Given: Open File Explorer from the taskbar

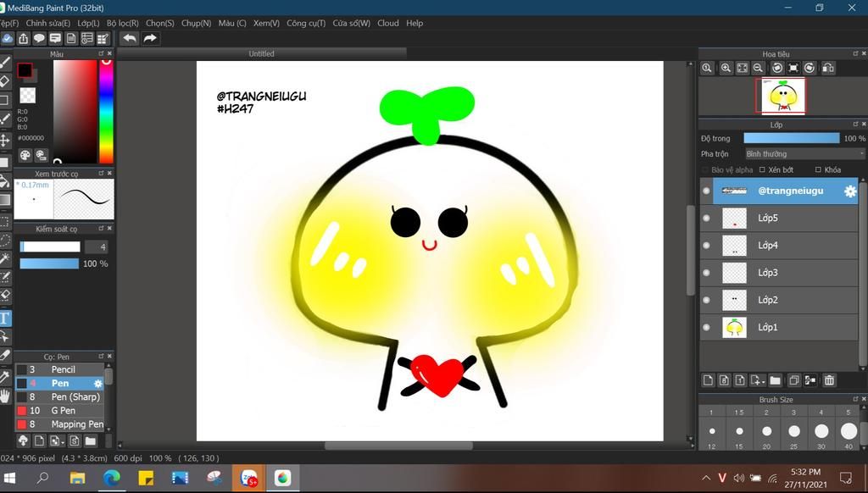Looking at the screenshot, I should [x=77, y=478].
